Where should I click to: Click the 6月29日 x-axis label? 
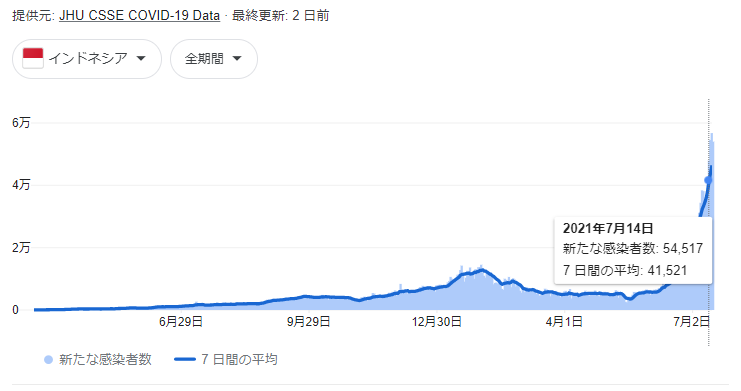click(x=181, y=322)
